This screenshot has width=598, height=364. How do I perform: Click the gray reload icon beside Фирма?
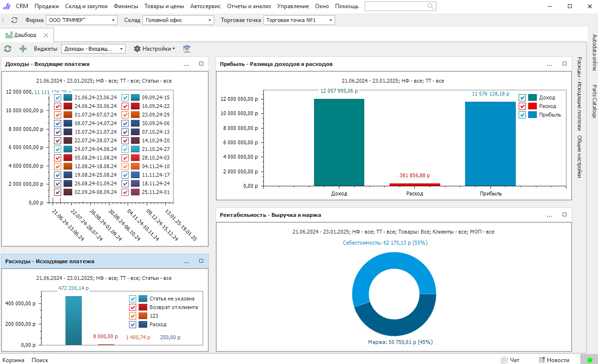tap(14, 21)
